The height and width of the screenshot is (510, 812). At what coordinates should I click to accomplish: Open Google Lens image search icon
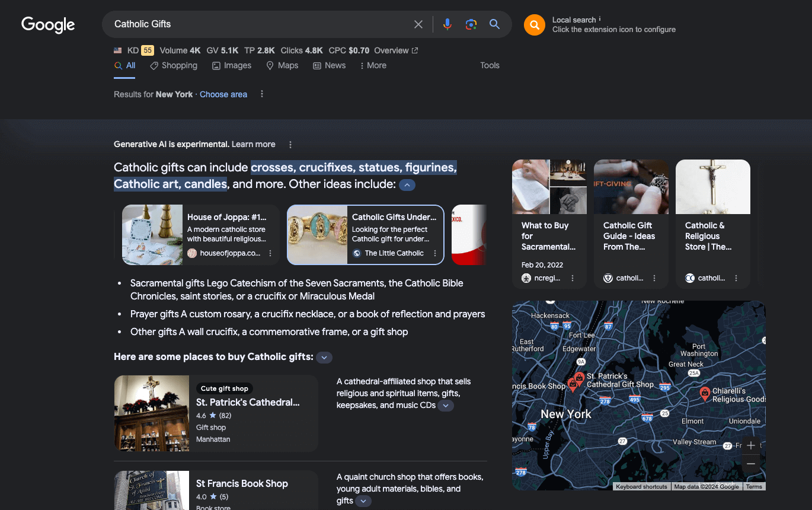click(471, 24)
